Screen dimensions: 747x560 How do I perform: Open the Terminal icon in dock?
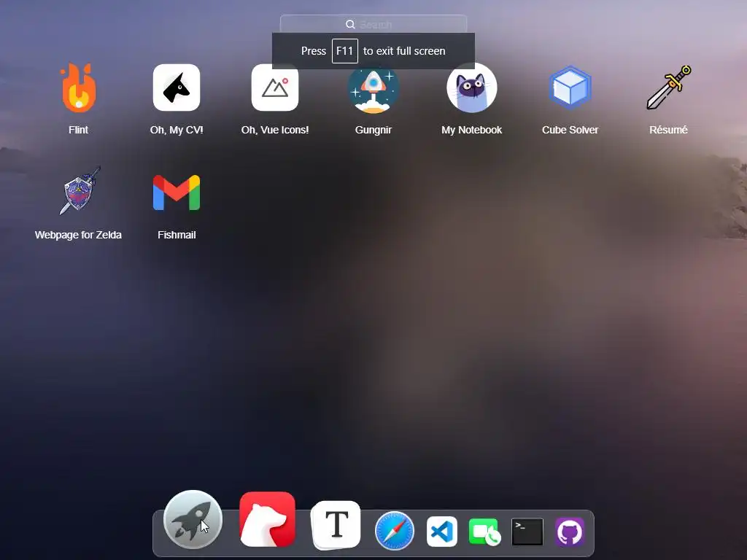527,532
